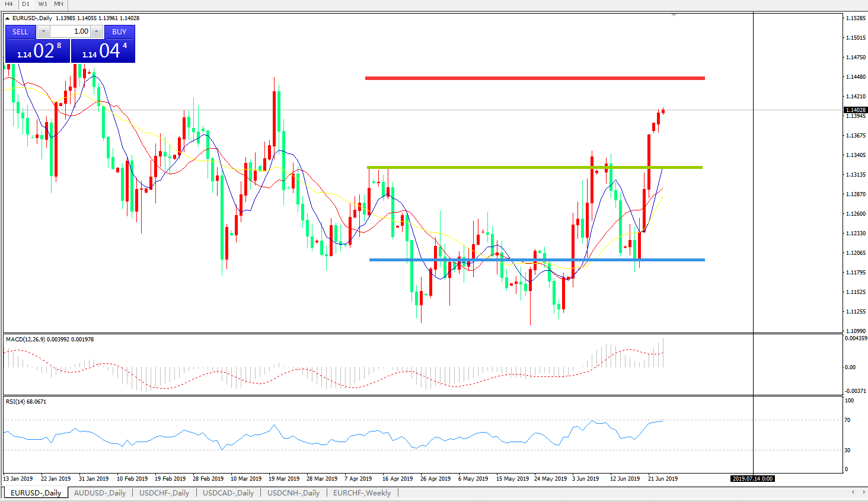Click the BUY one-click trading button

click(119, 32)
